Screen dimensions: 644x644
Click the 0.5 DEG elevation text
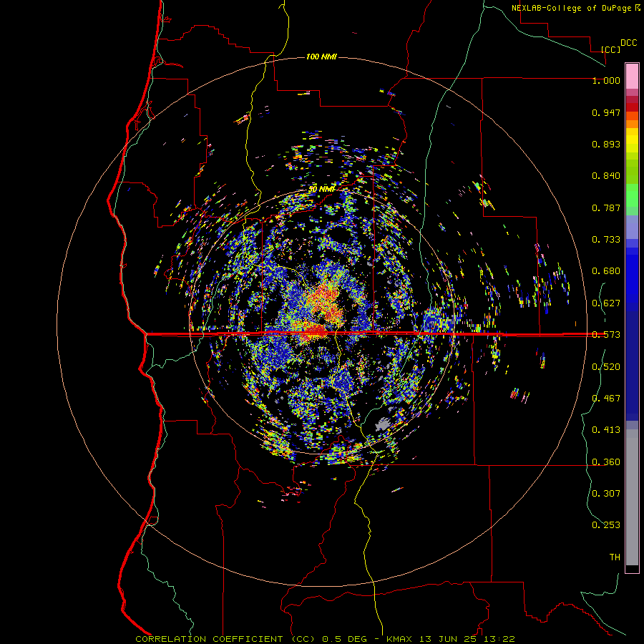346,639
